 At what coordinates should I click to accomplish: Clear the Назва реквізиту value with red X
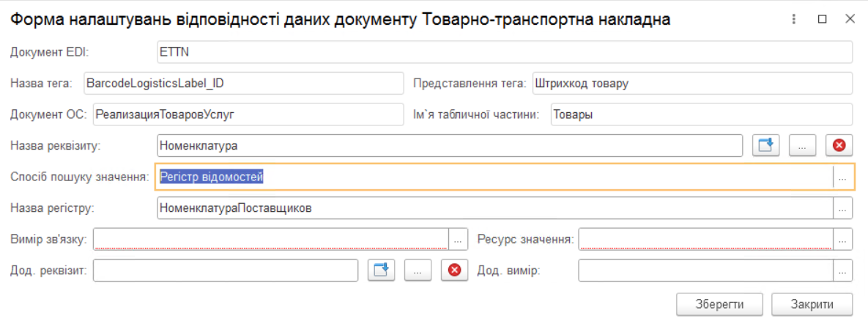[839, 146]
